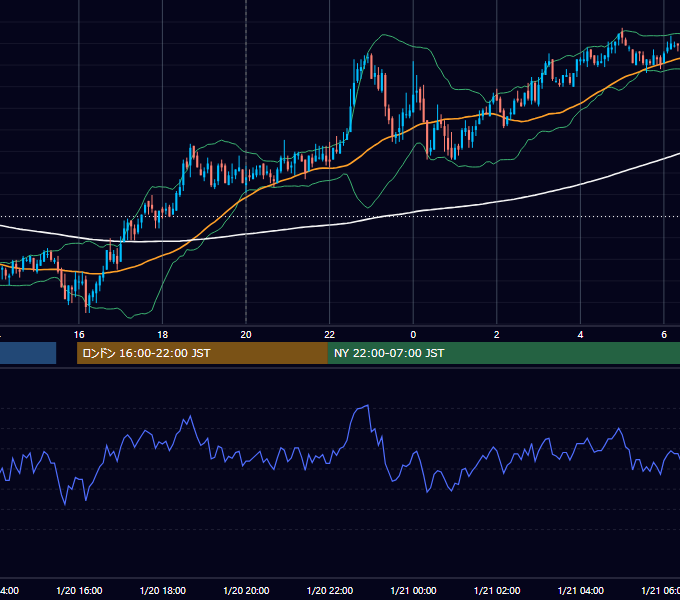Click the 6 hour label on chart axis

point(664,335)
